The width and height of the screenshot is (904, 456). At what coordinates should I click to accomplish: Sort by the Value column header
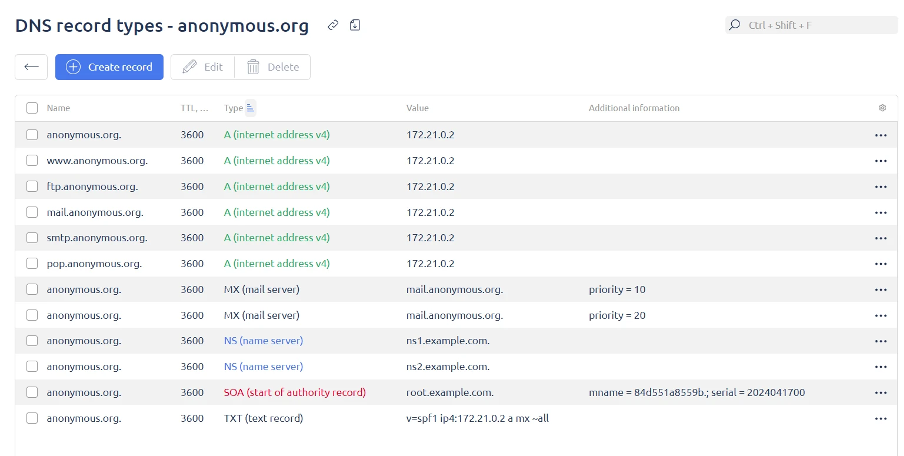pyautogui.click(x=417, y=108)
